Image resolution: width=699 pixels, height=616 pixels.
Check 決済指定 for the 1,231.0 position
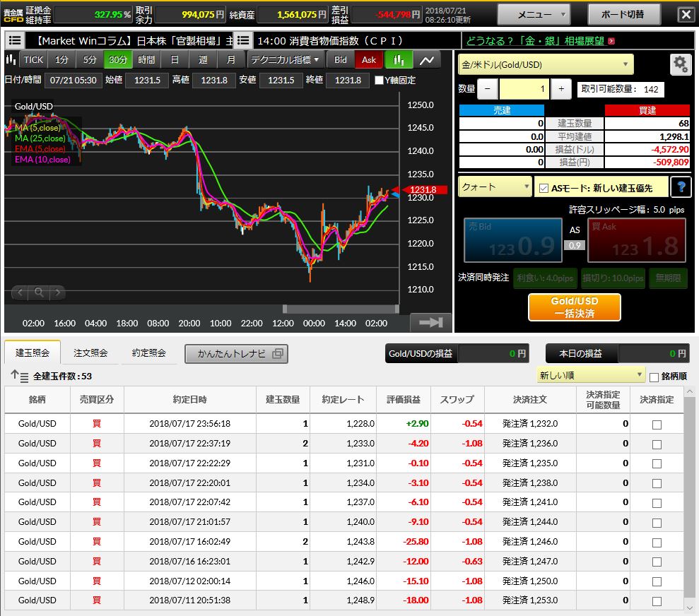(657, 463)
